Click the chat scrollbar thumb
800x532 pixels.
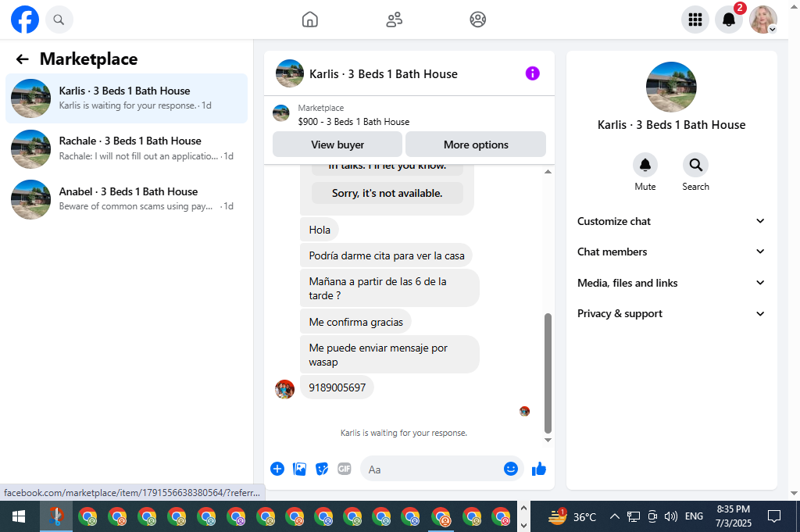tap(548, 373)
